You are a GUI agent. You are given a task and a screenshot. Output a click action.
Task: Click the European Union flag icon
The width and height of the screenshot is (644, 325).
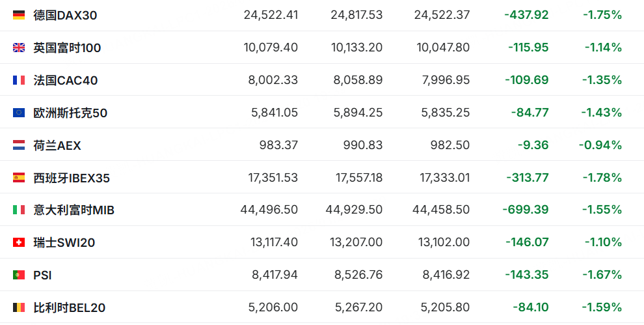click(x=19, y=113)
